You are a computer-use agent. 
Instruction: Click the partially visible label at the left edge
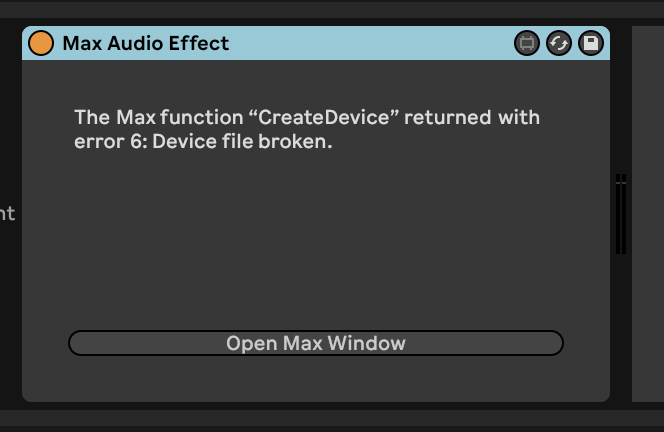(7, 213)
